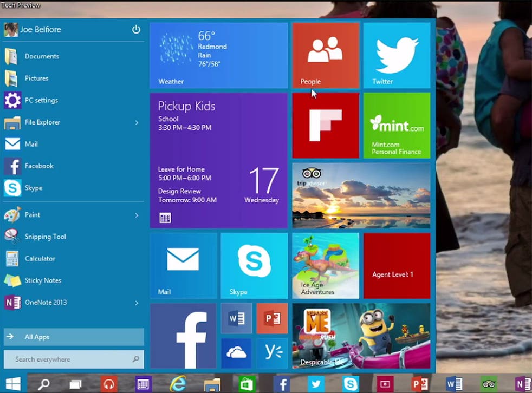Launch PowerPoint from the taskbar
532x393 pixels.
[420, 384]
